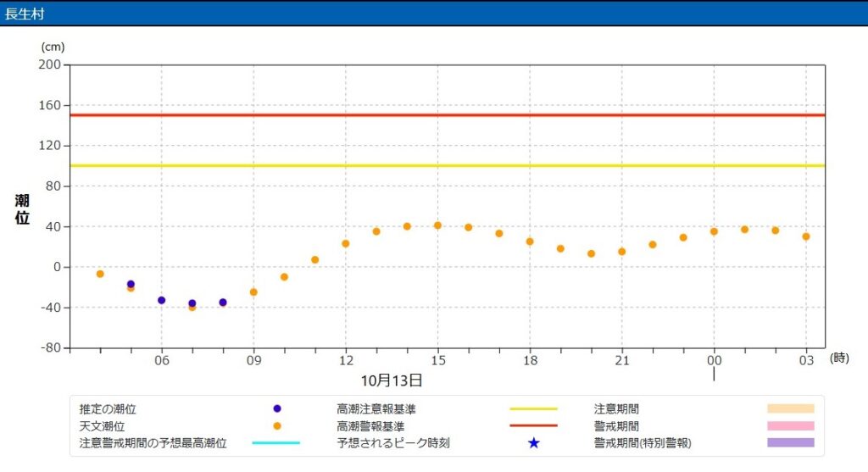Click the 160 value on y-axis

[x=50, y=105]
